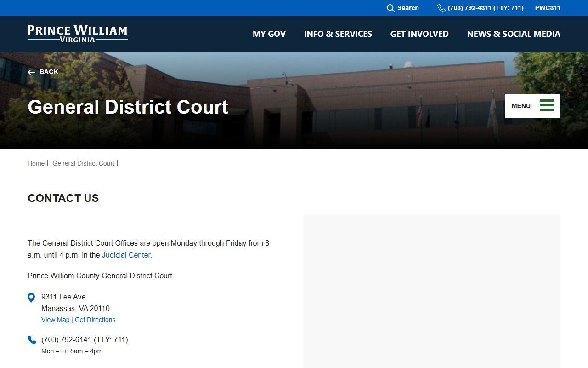Click the back arrow icon
588x368 pixels.
(31, 72)
